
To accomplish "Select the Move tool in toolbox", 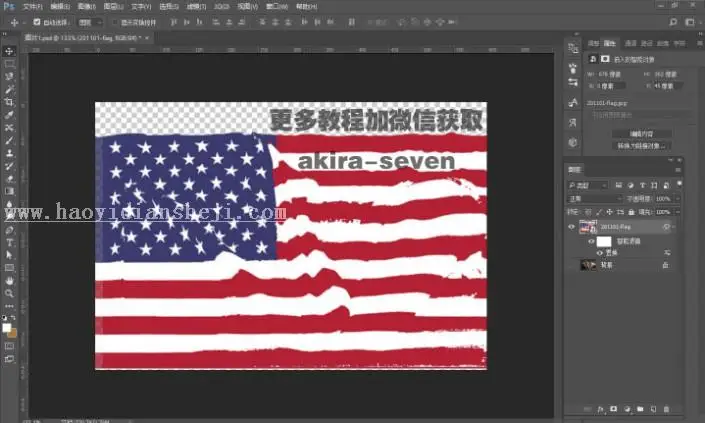I will point(9,51).
